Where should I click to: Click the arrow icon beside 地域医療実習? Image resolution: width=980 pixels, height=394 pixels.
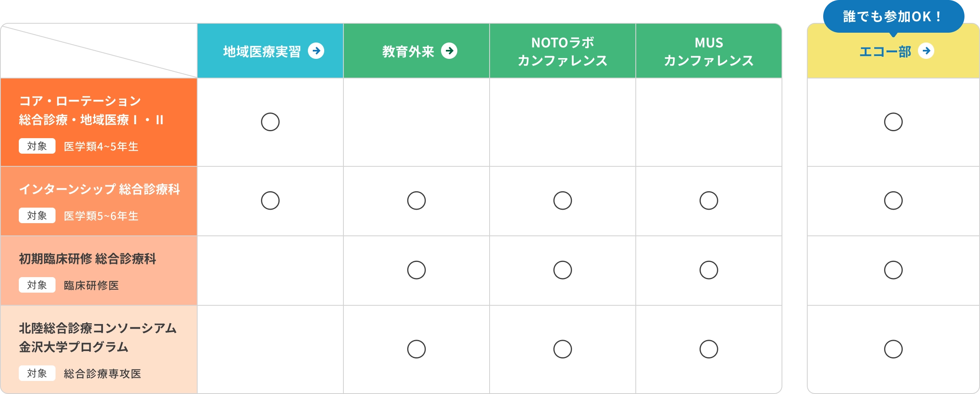tap(316, 51)
